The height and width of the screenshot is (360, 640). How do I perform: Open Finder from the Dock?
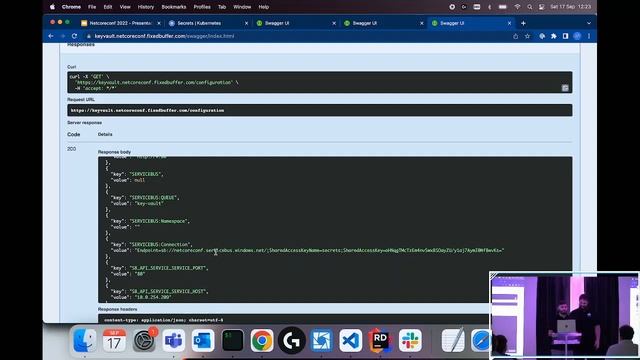tap(85, 340)
